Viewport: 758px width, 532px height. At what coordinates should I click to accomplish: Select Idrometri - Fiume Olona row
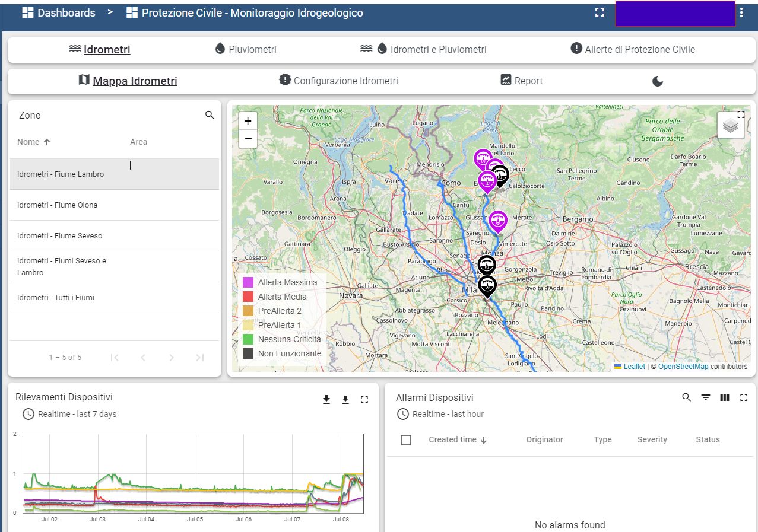pos(58,205)
